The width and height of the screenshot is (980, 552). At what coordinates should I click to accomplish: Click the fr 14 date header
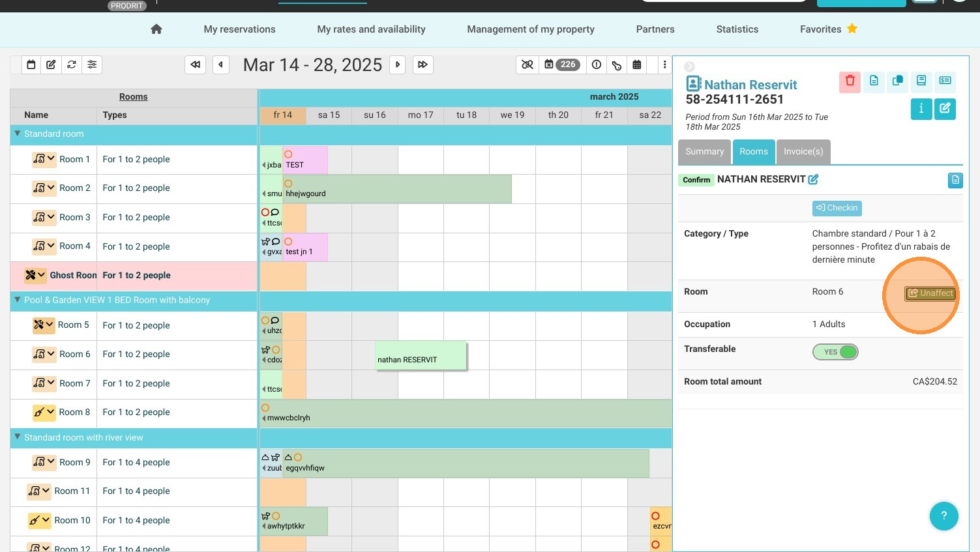283,115
